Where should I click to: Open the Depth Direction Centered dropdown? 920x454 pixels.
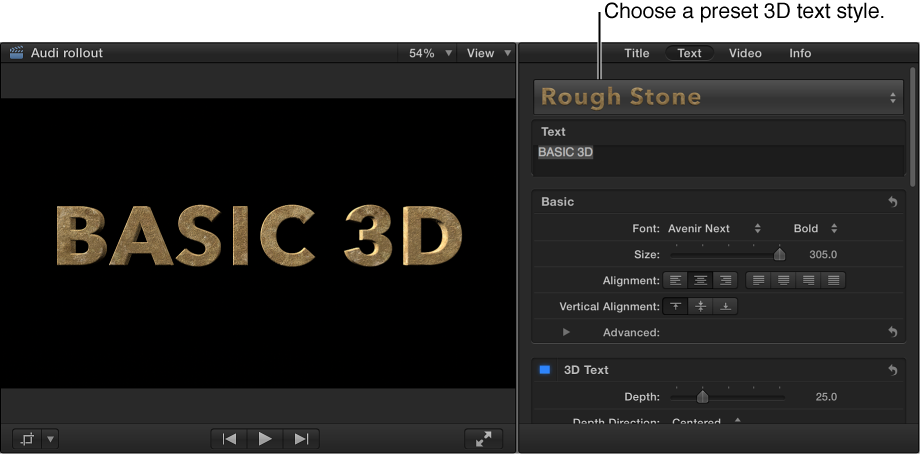point(706,422)
